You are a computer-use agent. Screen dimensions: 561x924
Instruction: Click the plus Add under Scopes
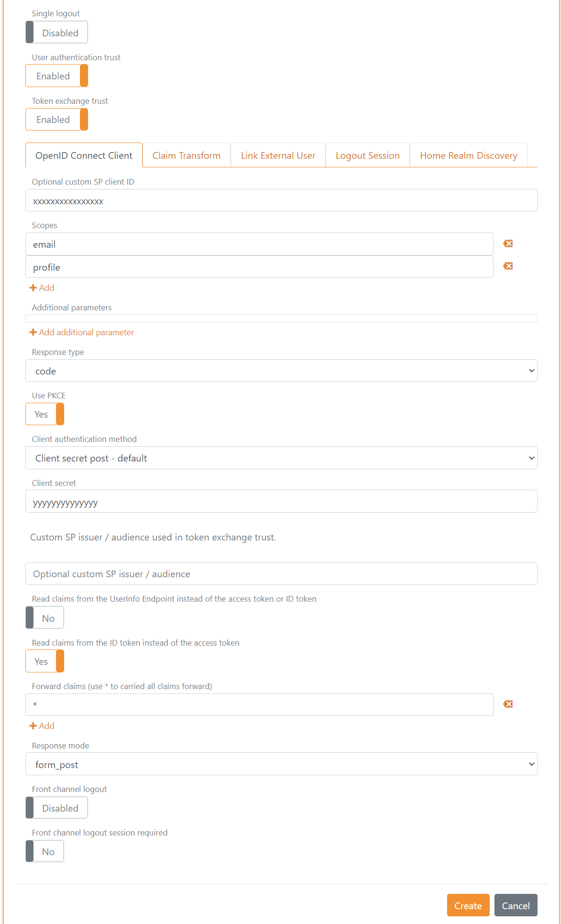click(x=42, y=288)
